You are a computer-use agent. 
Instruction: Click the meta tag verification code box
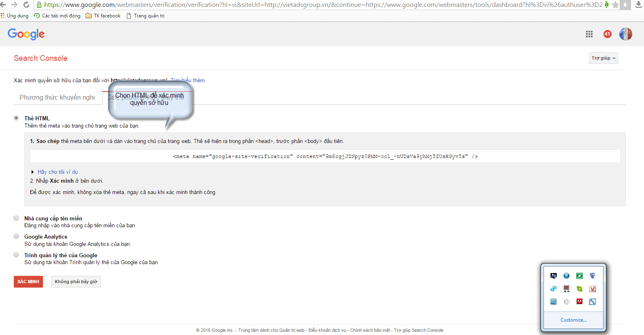tap(325, 156)
